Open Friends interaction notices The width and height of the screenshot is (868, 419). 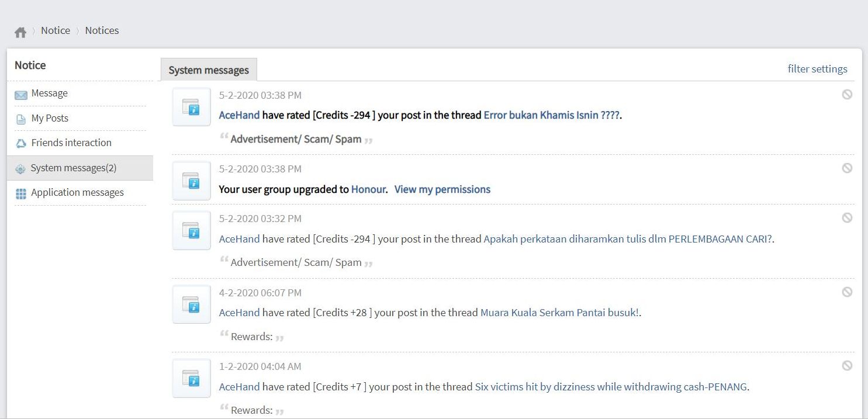[71, 143]
